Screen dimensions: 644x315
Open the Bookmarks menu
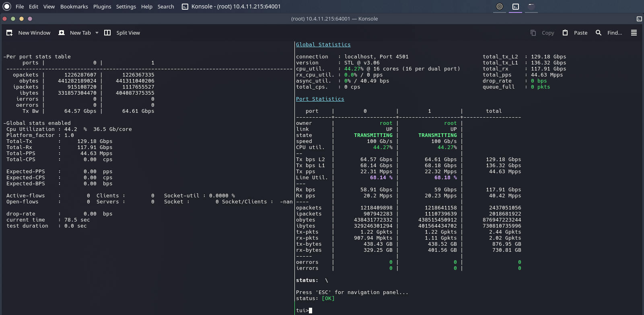(74, 6)
